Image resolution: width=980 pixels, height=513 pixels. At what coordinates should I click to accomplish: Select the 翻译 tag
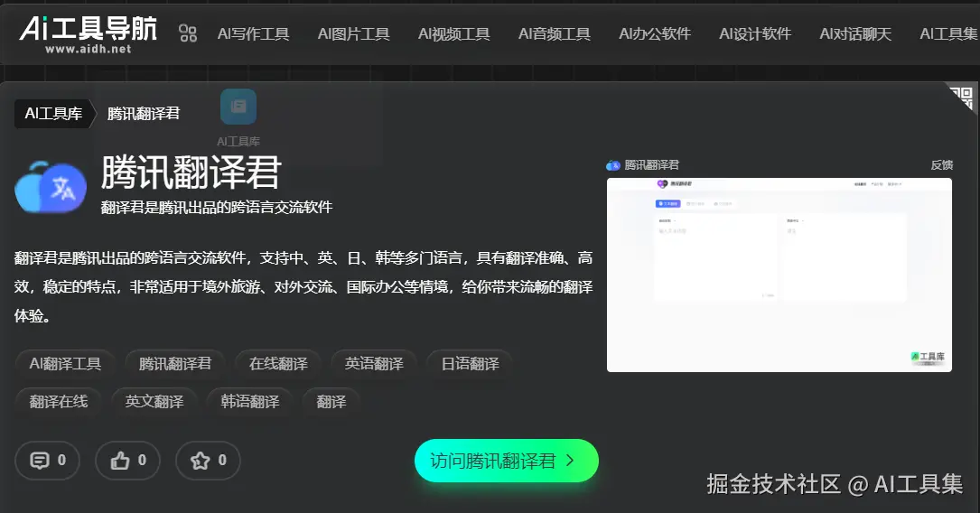click(331, 401)
